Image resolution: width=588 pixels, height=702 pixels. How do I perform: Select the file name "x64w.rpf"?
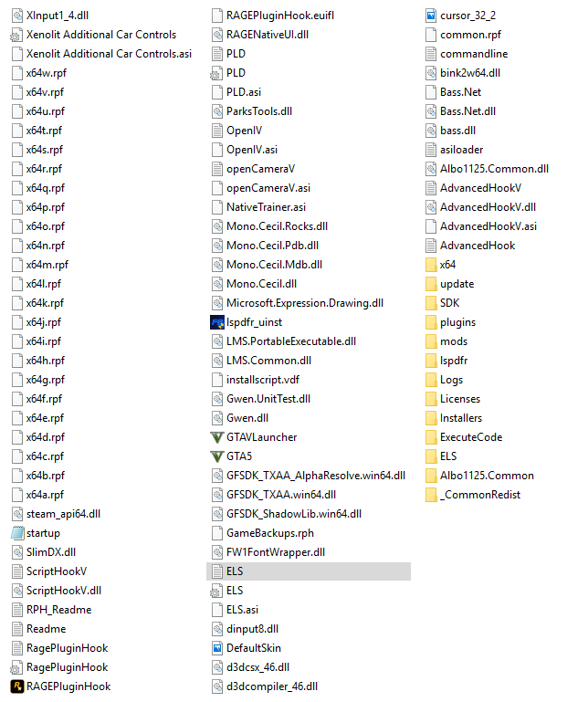[x=47, y=73]
